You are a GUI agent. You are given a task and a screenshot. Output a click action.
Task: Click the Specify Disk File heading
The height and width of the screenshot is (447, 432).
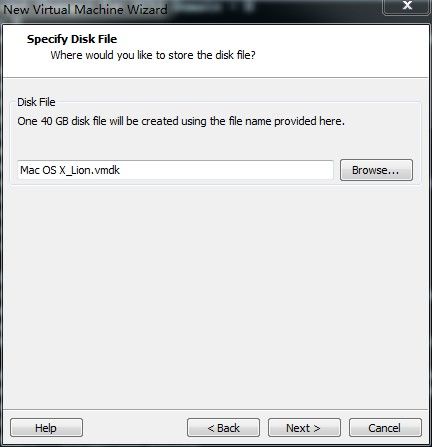pyautogui.click(x=72, y=39)
